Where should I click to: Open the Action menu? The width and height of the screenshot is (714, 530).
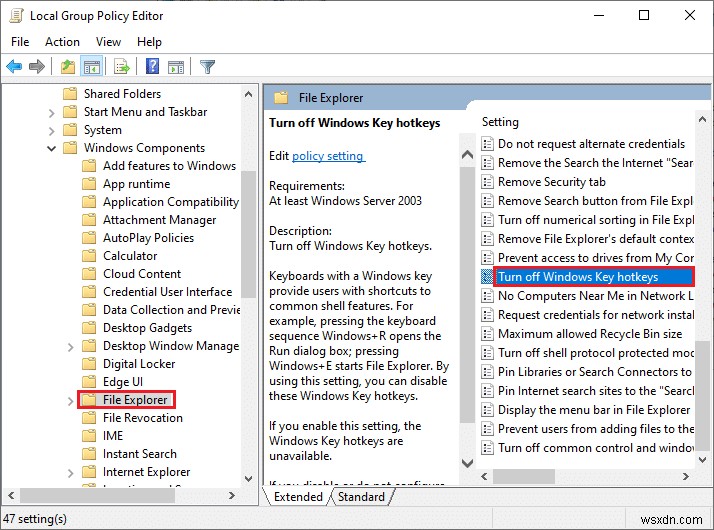coord(62,42)
